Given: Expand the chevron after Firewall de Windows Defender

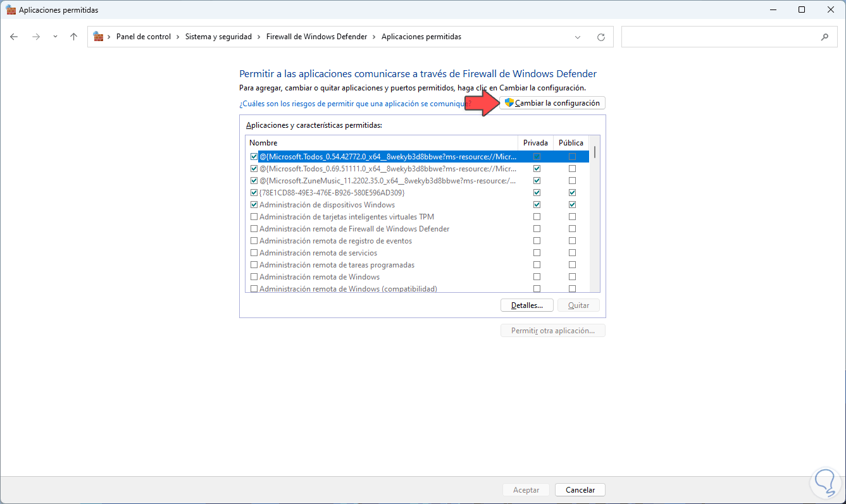Looking at the screenshot, I should point(375,37).
